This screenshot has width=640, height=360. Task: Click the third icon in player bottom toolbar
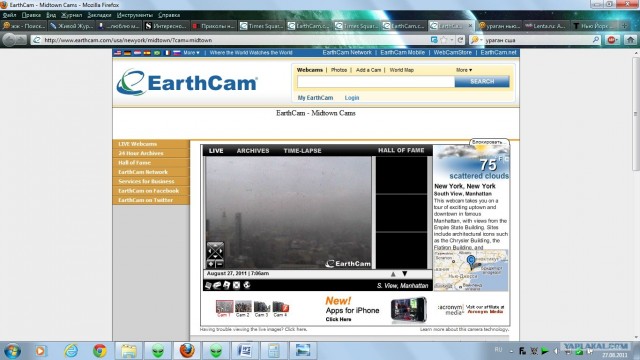pyautogui.click(x=227, y=285)
